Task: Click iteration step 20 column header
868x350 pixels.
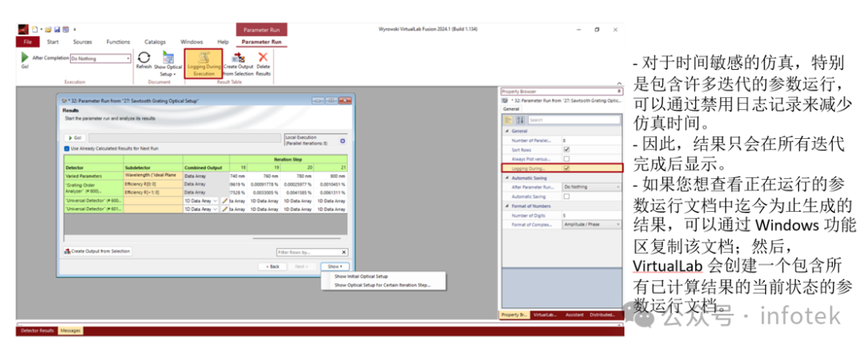Action: [x=297, y=166]
